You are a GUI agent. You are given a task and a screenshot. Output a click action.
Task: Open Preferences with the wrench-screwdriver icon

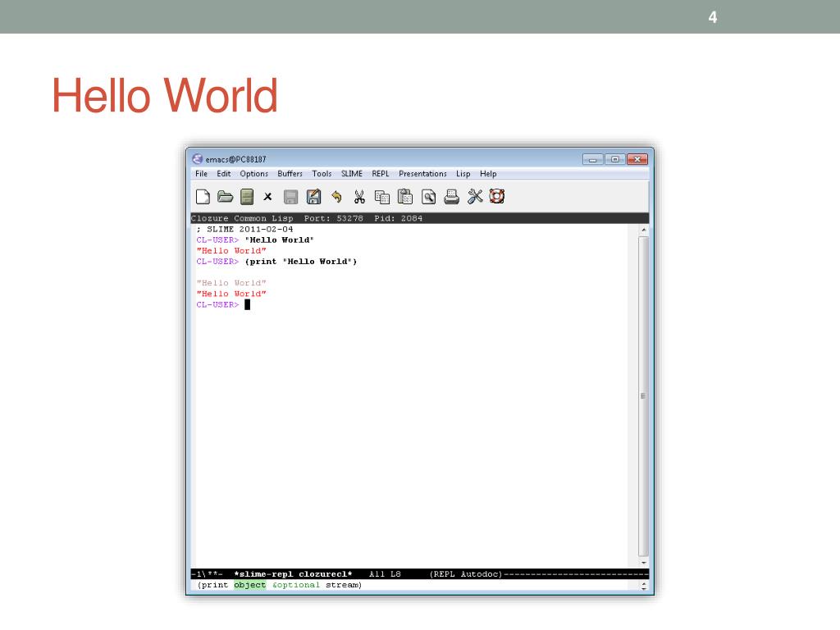475,197
